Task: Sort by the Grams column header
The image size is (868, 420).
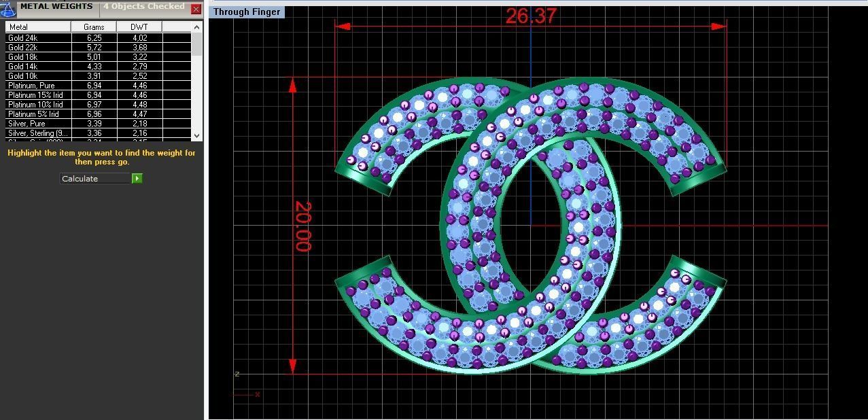Action: coord(94,27)
